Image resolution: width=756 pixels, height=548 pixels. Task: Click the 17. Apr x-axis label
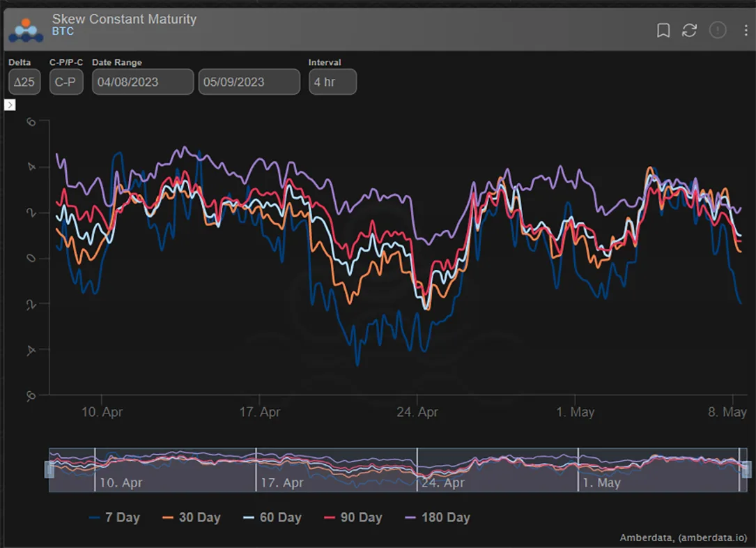(x=259, y=412)
